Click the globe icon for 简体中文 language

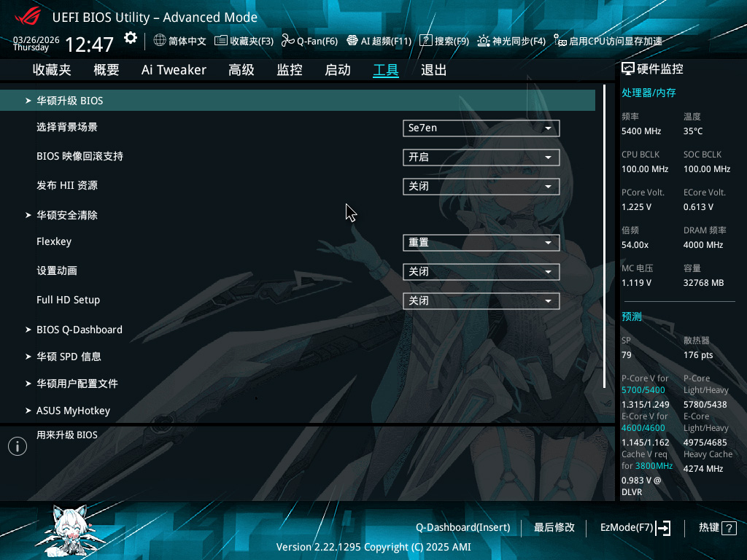pos(160,41)
